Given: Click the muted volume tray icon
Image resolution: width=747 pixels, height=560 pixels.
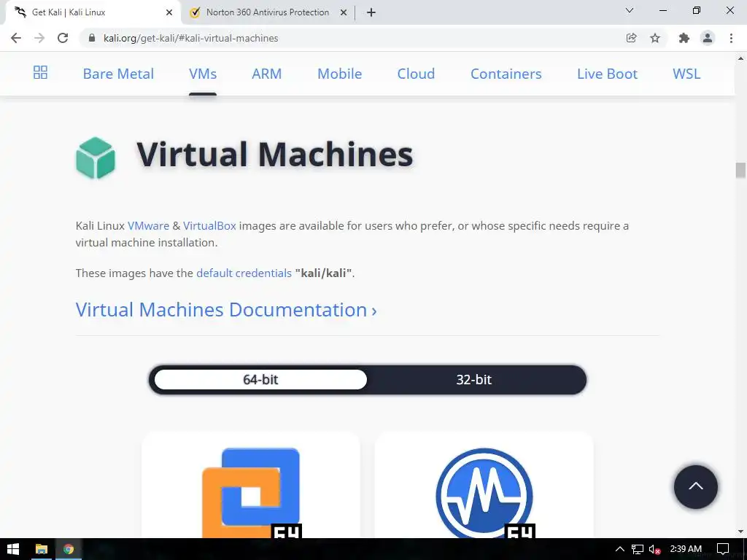Looking at the screenshot, I should tap(655, 549).
